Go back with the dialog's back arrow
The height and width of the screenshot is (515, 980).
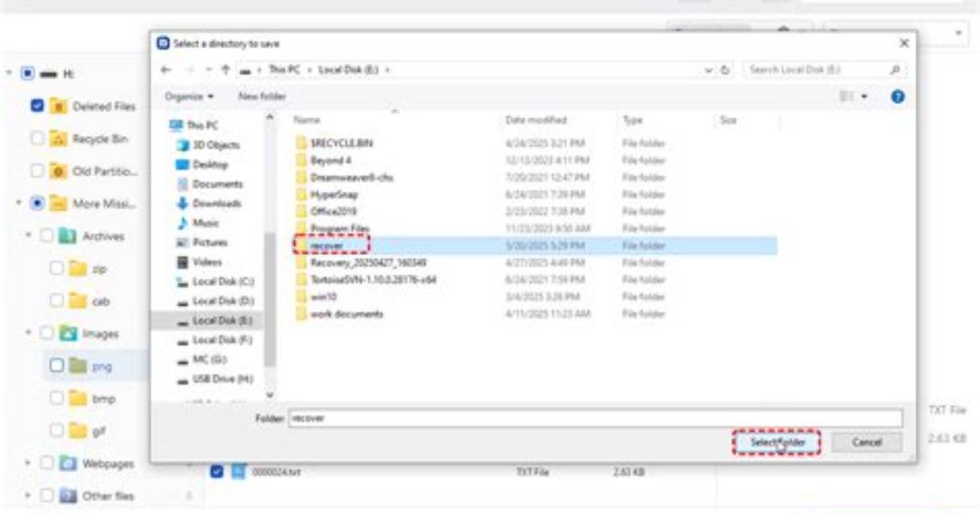coord(166,70)
